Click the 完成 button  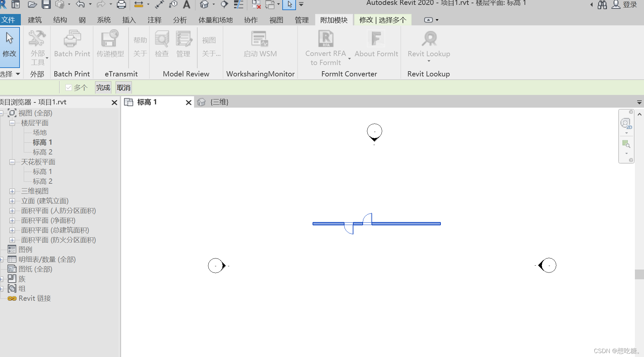[x=103, y=87]
